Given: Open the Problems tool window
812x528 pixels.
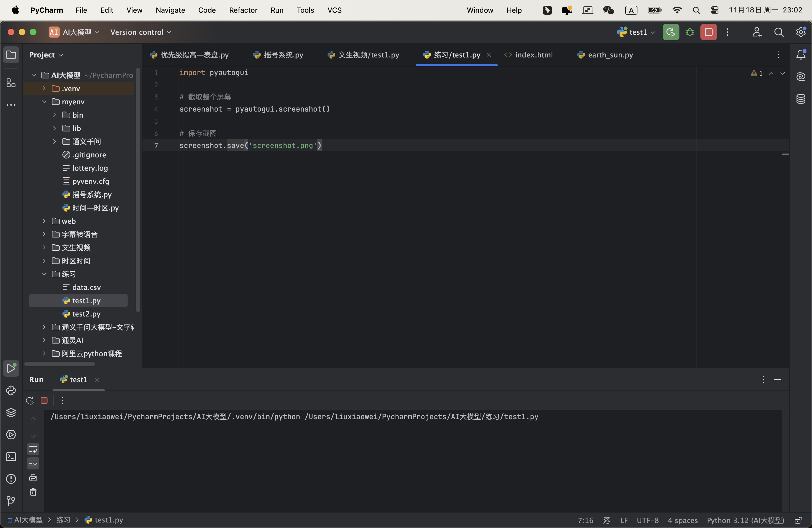Looking at the screenshot, I should 11,479.
